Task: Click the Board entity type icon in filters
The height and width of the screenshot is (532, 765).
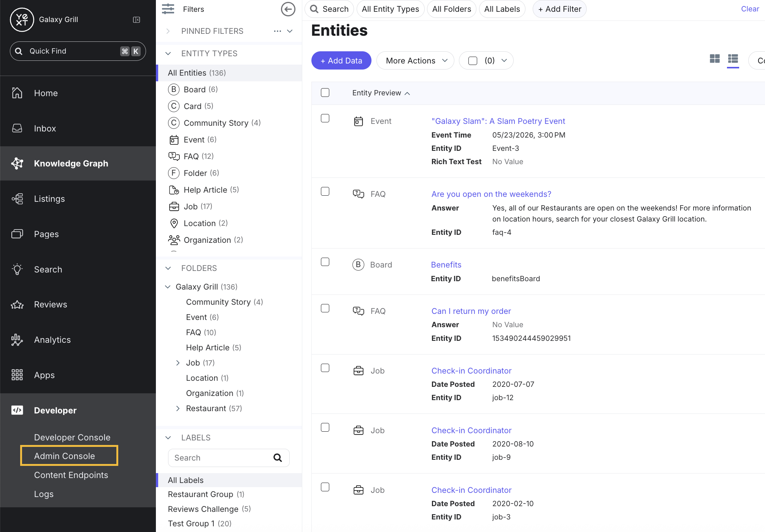Action: point(174,89)
